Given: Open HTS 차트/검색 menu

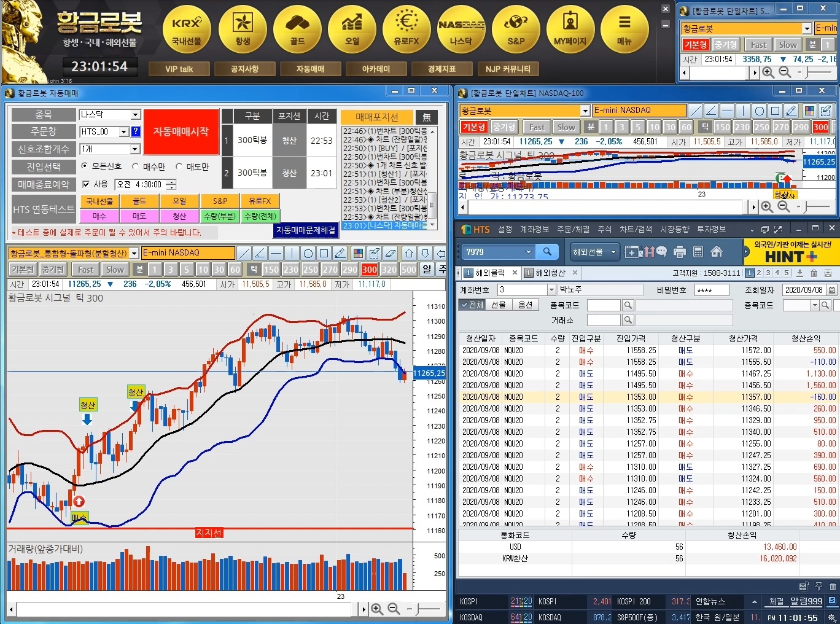Looking at the screenshot, I should (x=636, y=229).
